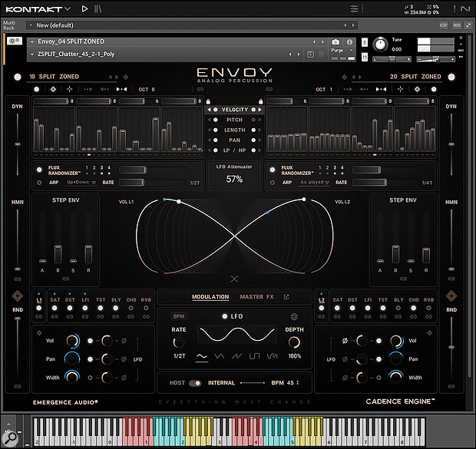Select the triangle LFO waveform
Image resolution: width=476 pixels, height=449 pixels.
point(219,356)
